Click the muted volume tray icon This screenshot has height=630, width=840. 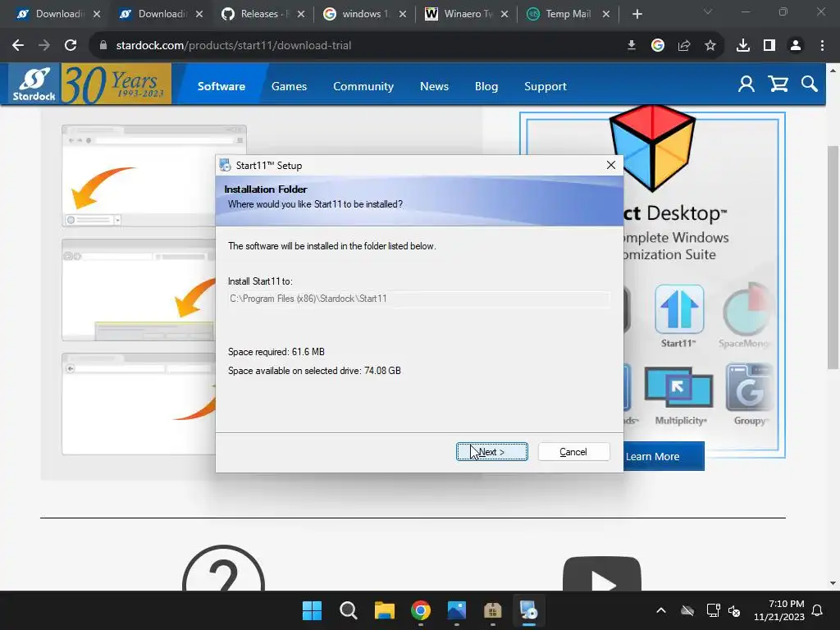pyautogui.click(x=734, y=610)
